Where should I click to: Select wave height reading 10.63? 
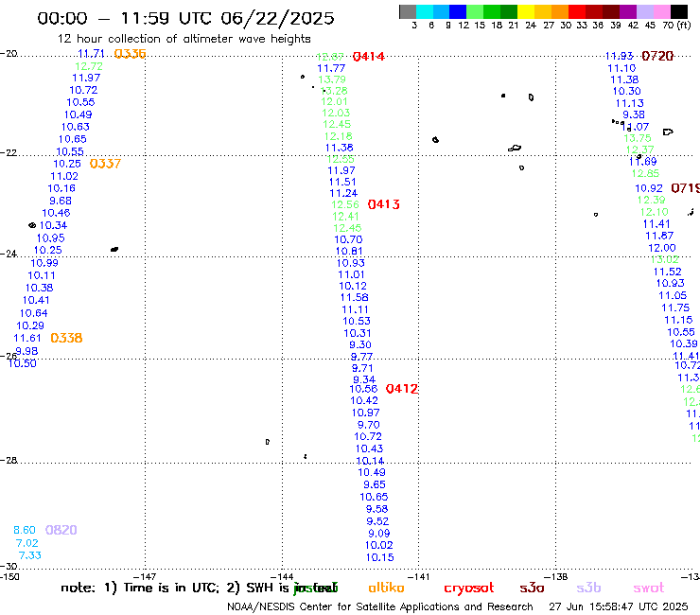(76, 127)
